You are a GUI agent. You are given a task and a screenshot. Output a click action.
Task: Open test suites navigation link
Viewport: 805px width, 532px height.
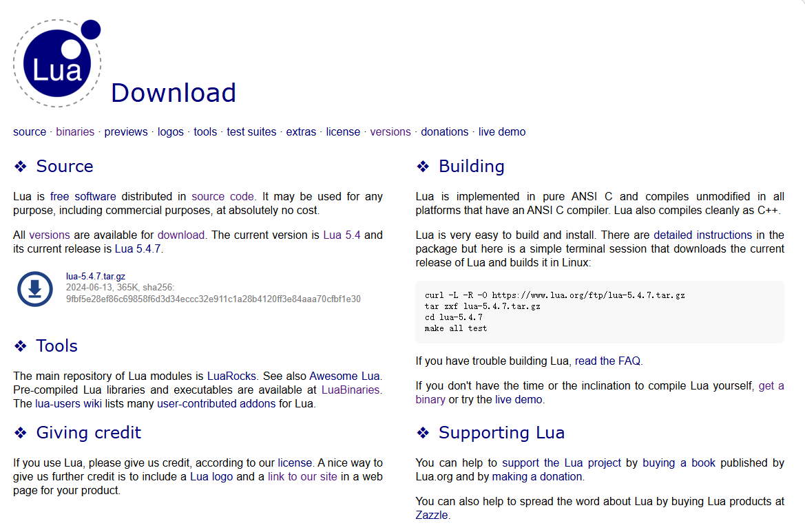pos(251,132)
